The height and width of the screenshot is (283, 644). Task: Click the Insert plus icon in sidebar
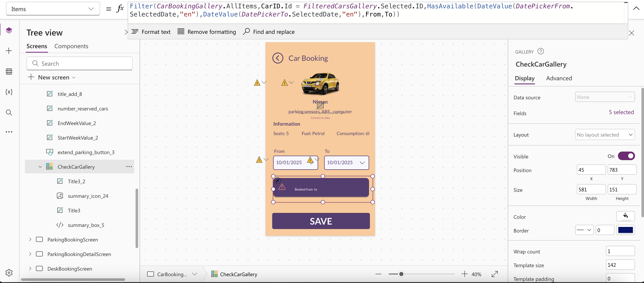[9, 51]
